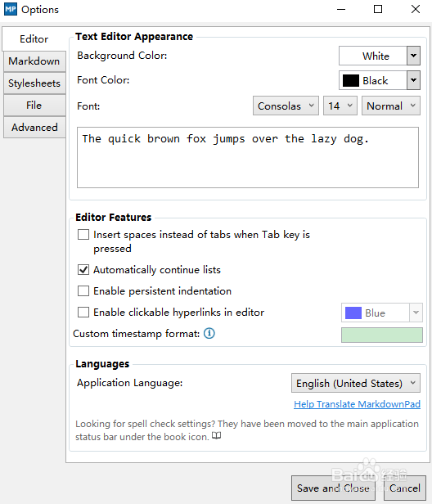432x504 pixels.
Task: Open the Stylesheets tab
Action: 34,83
